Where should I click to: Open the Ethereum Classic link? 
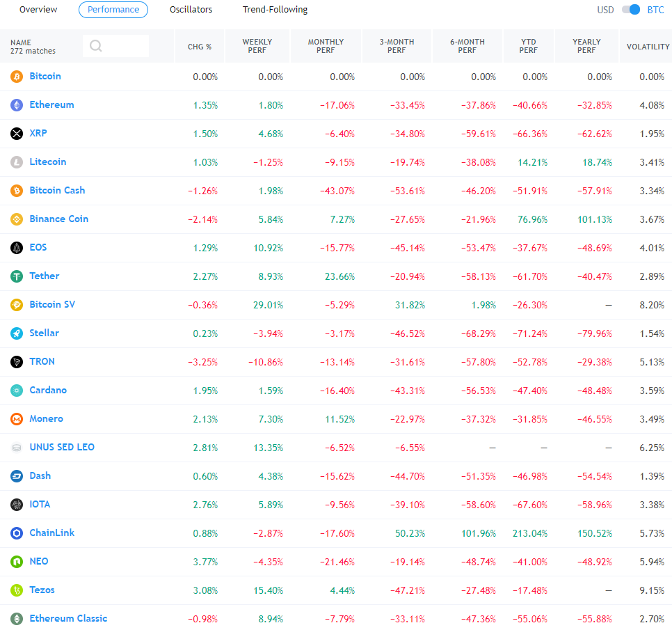(68, 618)
